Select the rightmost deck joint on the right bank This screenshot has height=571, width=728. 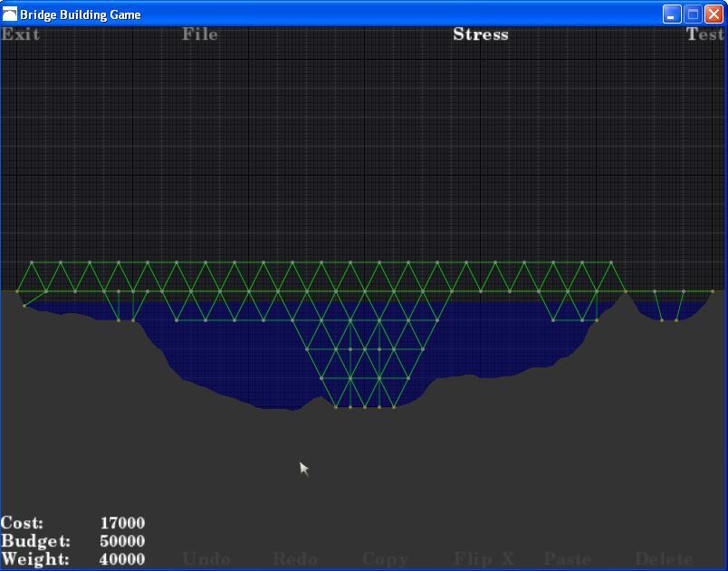coord(713,291)
